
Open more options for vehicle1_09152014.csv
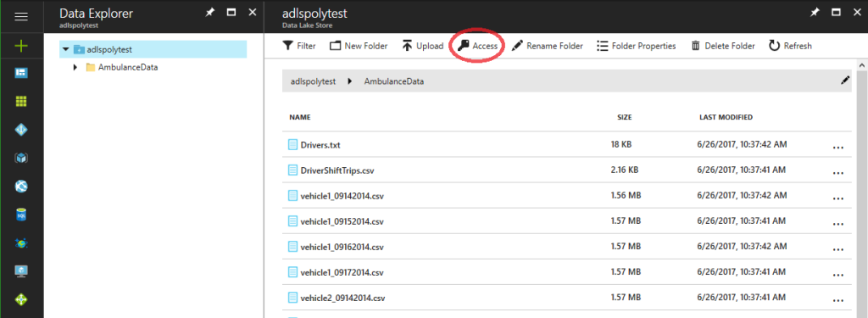[x=838, y=224]
